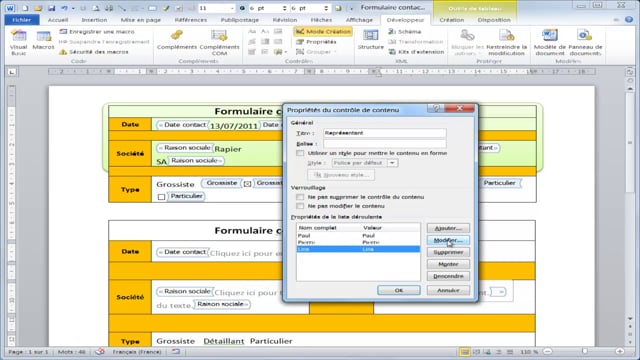Click the zoom out minus icon

click(x=548, y=351)
